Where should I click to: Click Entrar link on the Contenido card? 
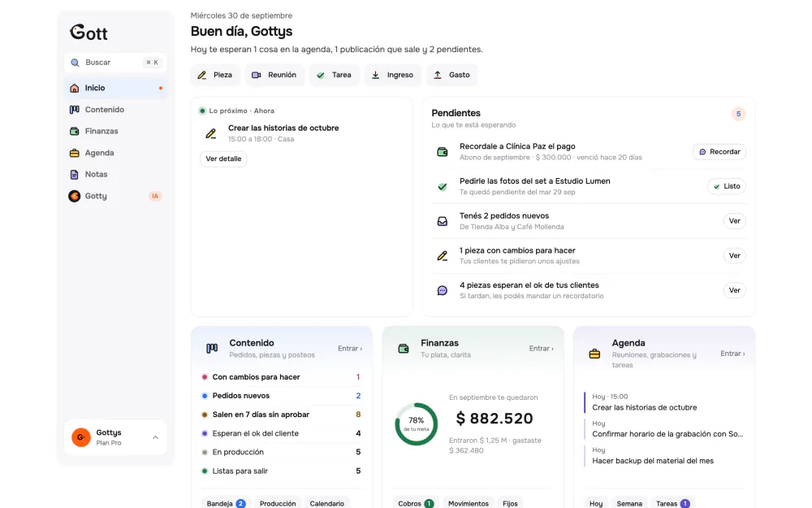[350, 349]
